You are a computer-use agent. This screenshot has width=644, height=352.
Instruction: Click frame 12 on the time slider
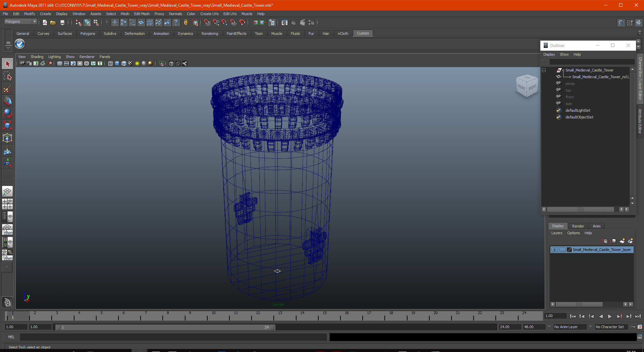point(258,316)
